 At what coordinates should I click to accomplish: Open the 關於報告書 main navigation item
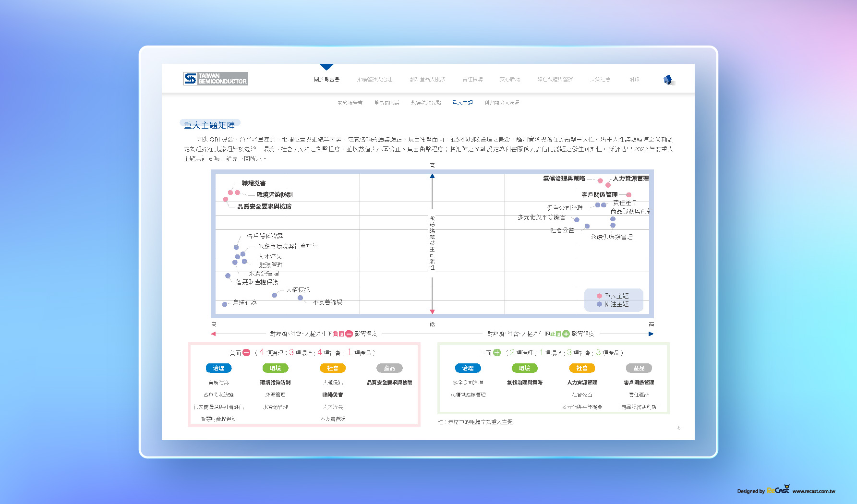[x=327, y=80]
